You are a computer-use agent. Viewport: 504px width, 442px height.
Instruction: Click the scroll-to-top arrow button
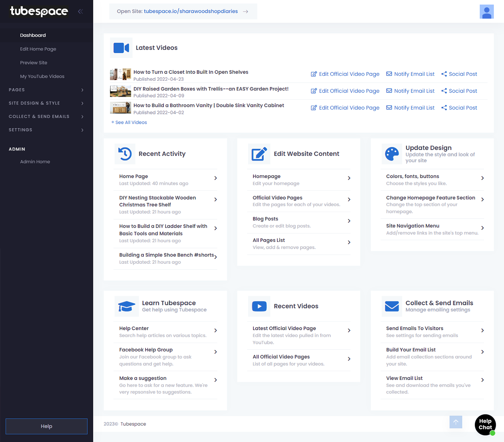point(456,422)
